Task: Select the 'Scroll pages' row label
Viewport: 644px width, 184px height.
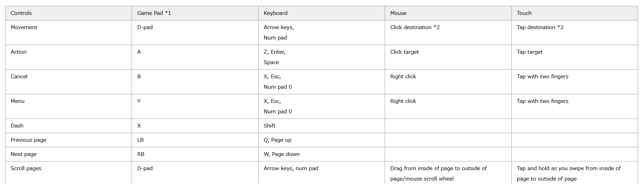Action: [x=26, y=168]
